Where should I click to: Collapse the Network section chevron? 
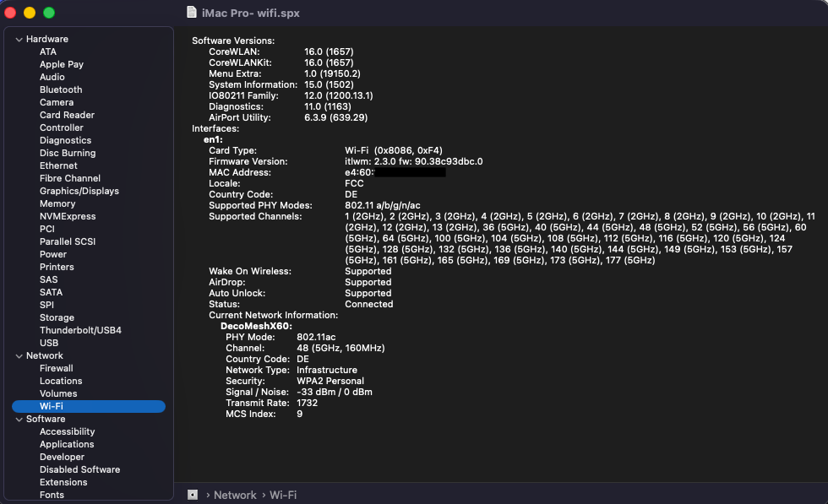pos(19,356)
